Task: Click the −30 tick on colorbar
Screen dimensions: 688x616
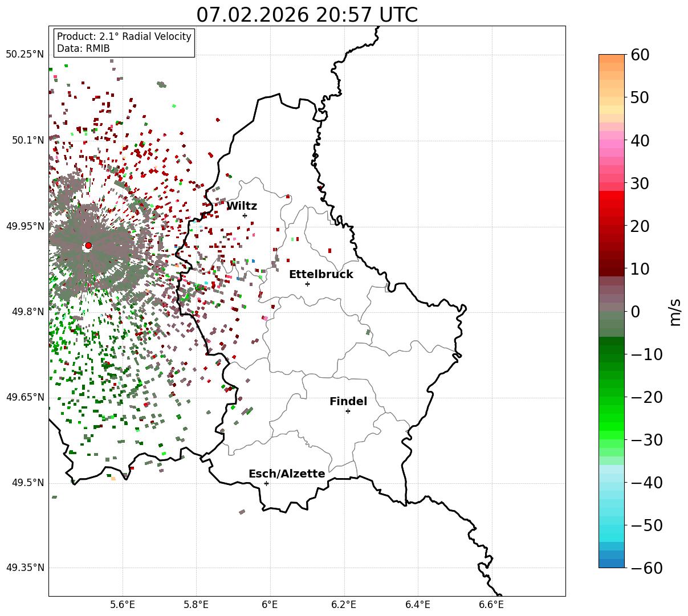Action: tap(647, 440)
